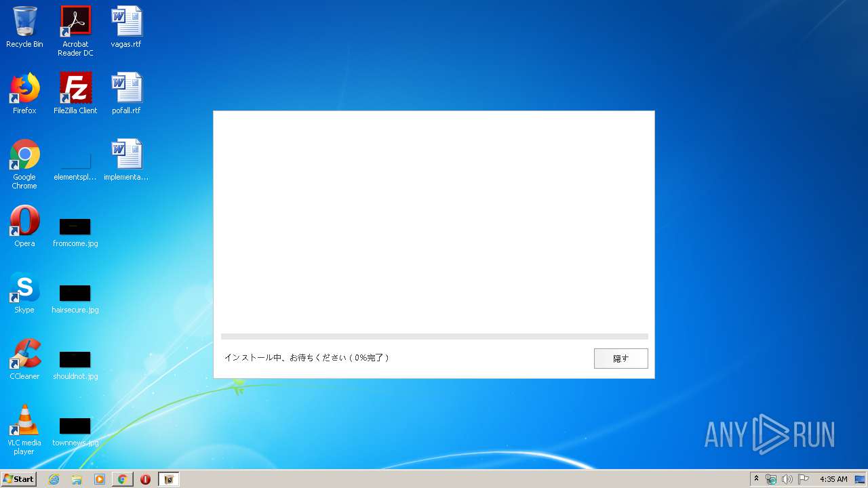Click the 隠す (Hide) button in installer
The height and width of the screenshot is (488, 868).
(620, 359)
